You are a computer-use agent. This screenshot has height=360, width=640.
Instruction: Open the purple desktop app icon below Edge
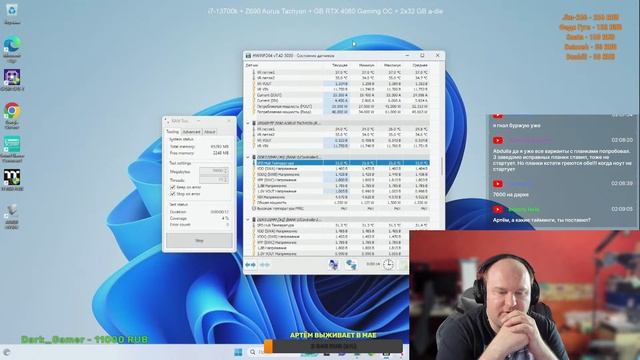tap(12, 77)
